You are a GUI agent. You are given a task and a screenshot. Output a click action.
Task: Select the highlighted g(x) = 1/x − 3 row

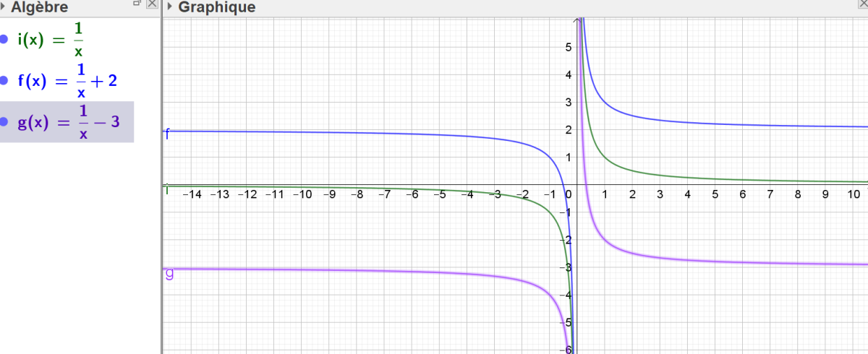pyautogui.click(x=67, y=122)
